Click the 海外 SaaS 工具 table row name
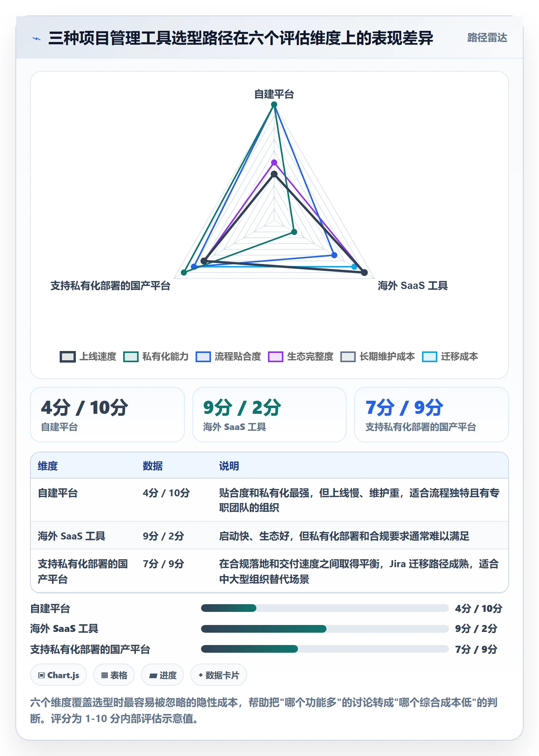 [x=72, y=536]
